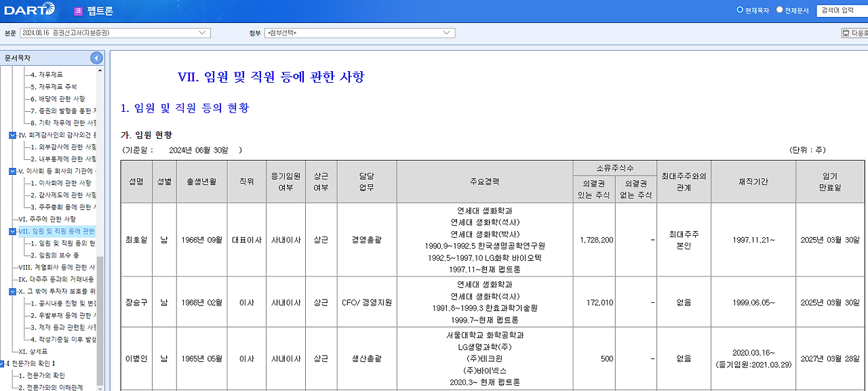Viewport: 868px width, 391px height.
Task: Collapse the 'X. 그 밖에 투자자 보호' tree section
Action: tap(12, 292)
